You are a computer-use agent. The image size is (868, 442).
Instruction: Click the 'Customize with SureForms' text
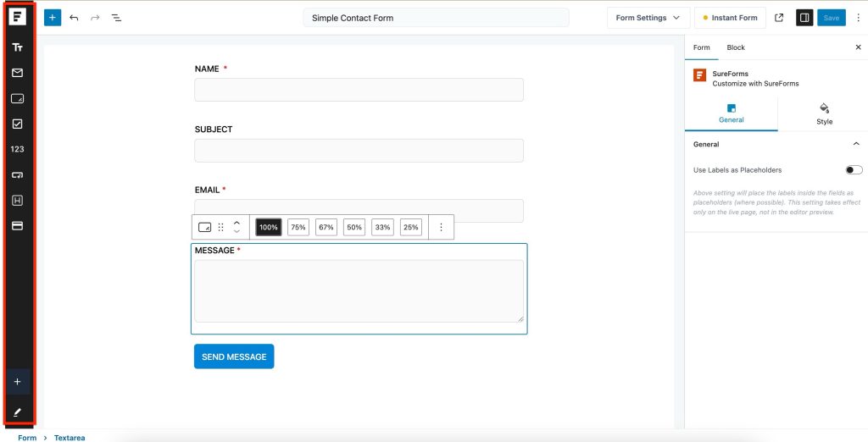(755, 84)
